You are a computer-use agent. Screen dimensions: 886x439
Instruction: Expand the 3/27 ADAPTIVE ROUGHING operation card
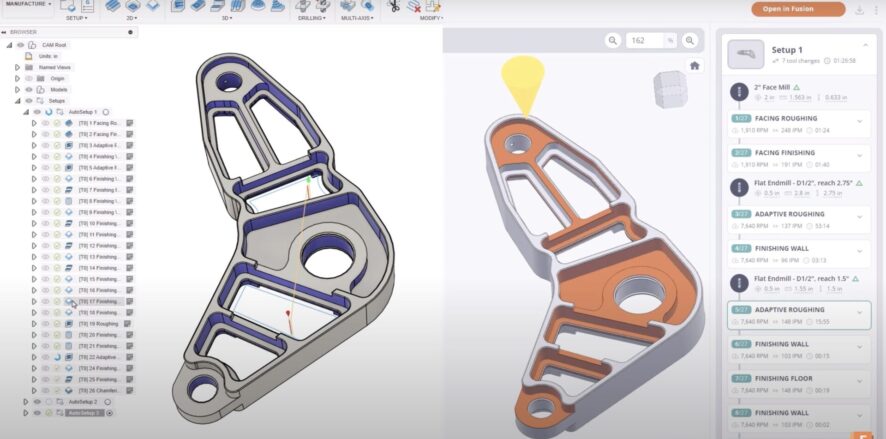[859, 216]
